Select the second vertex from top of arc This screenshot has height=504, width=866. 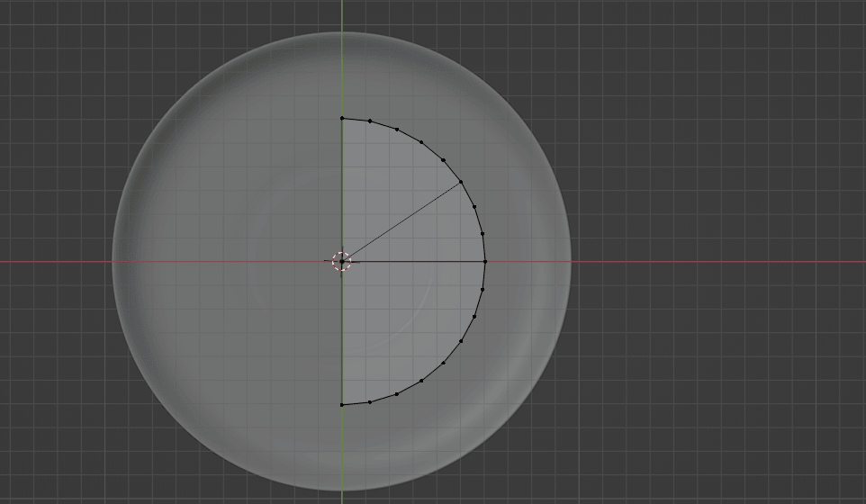point(370,121)
